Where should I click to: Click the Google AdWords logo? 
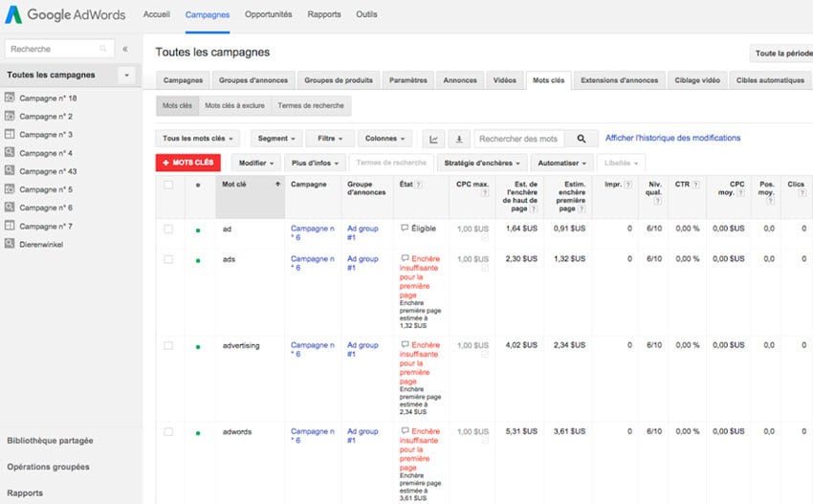[x=65, y=14]
